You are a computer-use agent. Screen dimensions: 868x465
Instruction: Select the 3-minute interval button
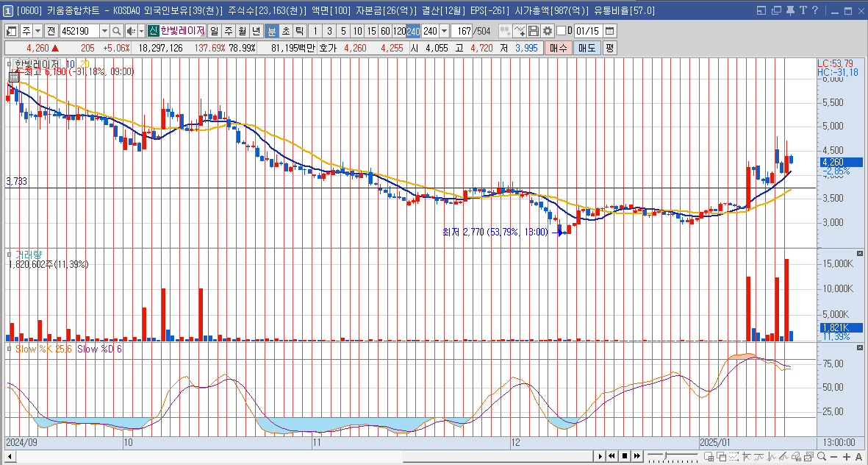point(329,31)
